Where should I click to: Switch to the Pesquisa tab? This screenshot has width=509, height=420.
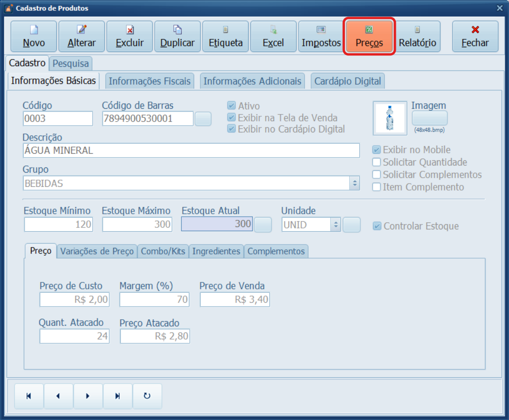coord(71,63)
